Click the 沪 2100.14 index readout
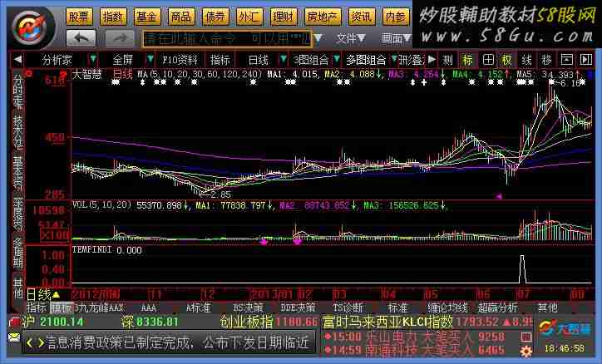602x364 pixels. click(53, 322)
